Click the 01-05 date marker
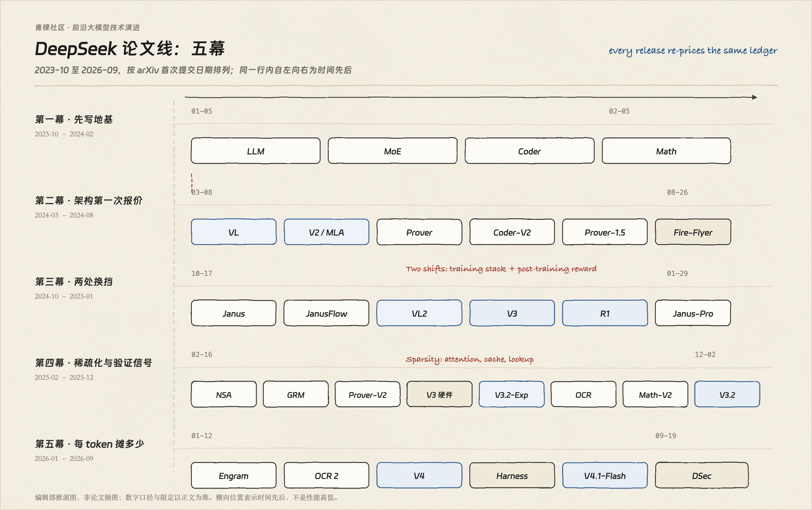The height and width of the screenshot is (510, 812). [202, 111]
